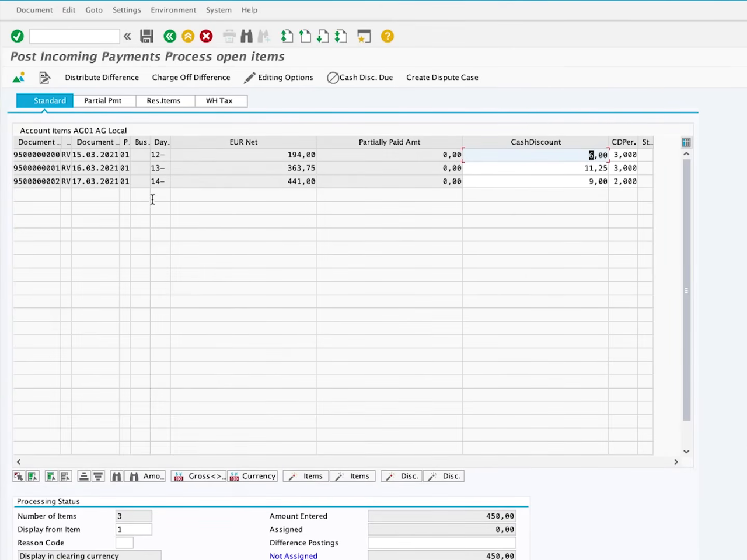
Task: Click the Currency button
Action: click(x=252, y=477)
